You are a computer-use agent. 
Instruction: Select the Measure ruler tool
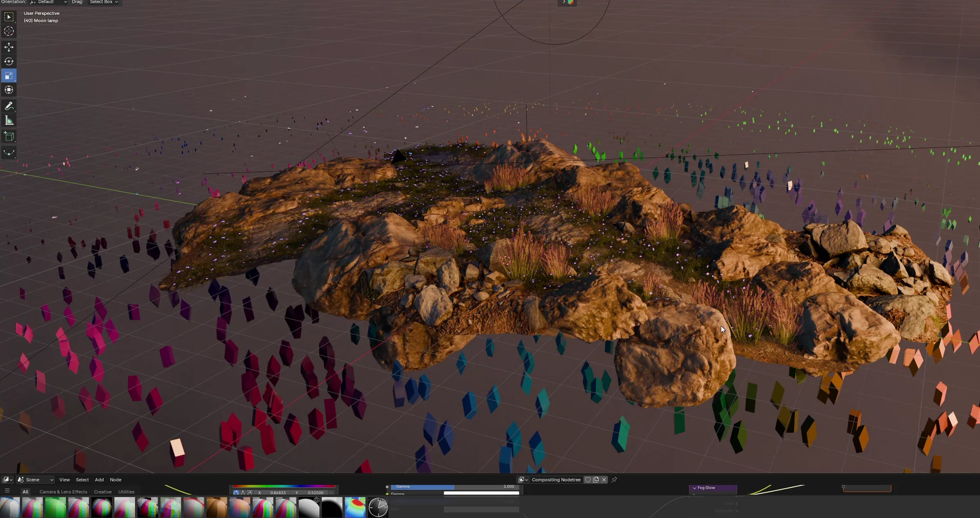click(9, 120)
